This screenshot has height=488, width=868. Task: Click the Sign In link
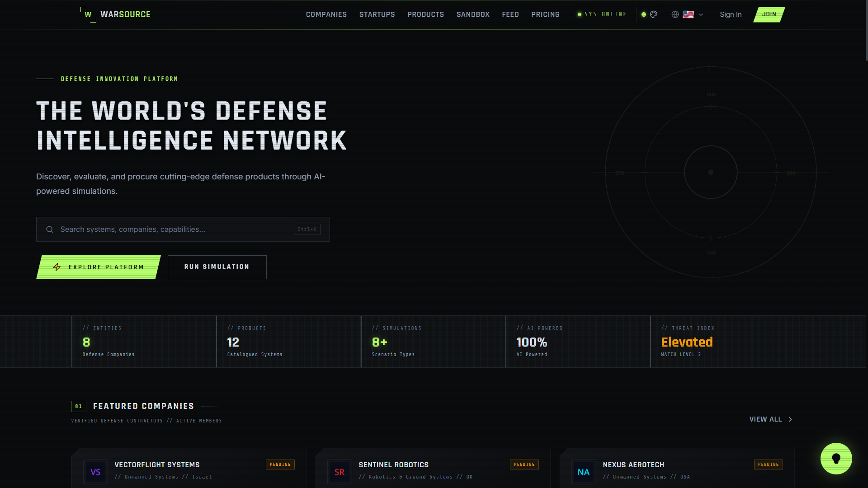[731, 14]
